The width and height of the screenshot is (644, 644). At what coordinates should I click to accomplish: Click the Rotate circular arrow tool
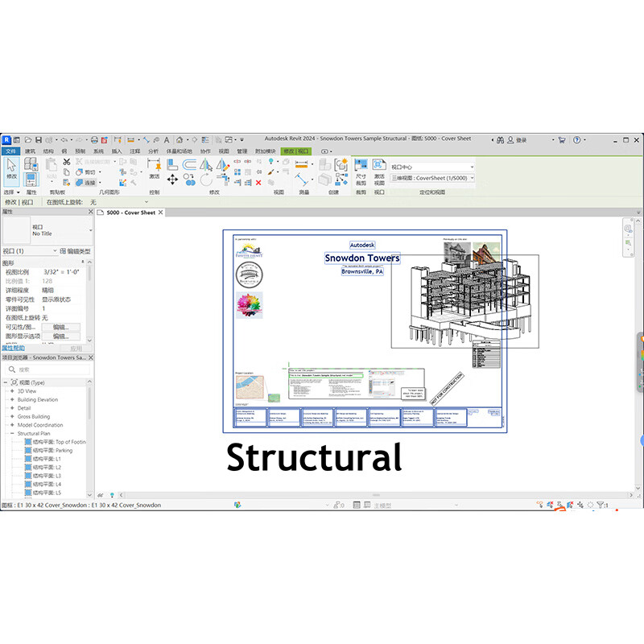tap(206, 180)
